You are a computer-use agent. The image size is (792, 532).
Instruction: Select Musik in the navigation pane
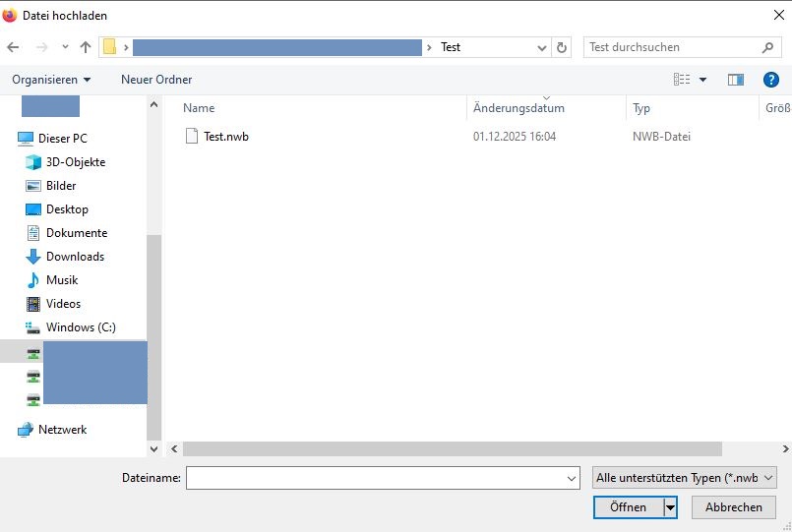(x=61, y=280)
